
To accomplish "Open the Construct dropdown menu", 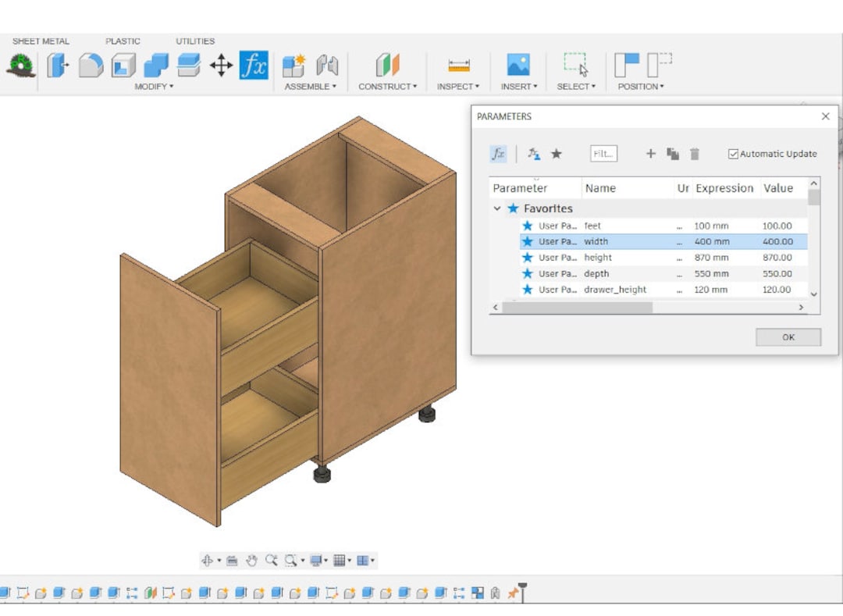I will pos(388,87).
